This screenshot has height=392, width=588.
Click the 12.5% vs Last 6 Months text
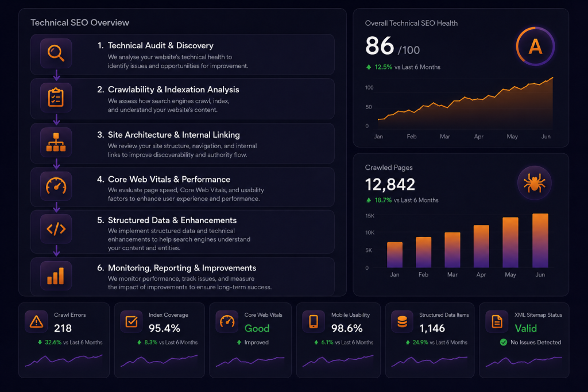tap(407, 67)
